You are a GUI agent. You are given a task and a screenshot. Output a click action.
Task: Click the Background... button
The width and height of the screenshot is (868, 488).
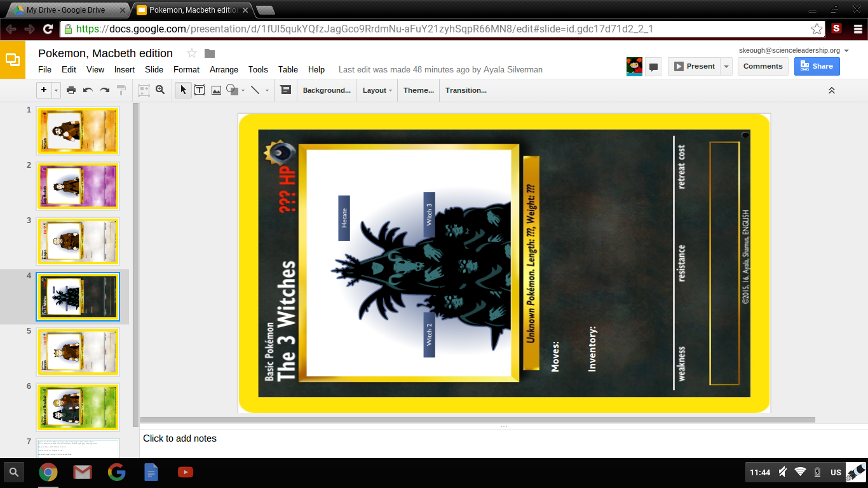pyautogui.click(x=327, y=90)
